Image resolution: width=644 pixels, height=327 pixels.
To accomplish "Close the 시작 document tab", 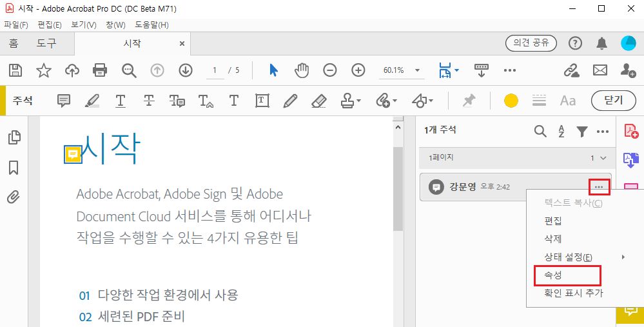I will (182, 44).
